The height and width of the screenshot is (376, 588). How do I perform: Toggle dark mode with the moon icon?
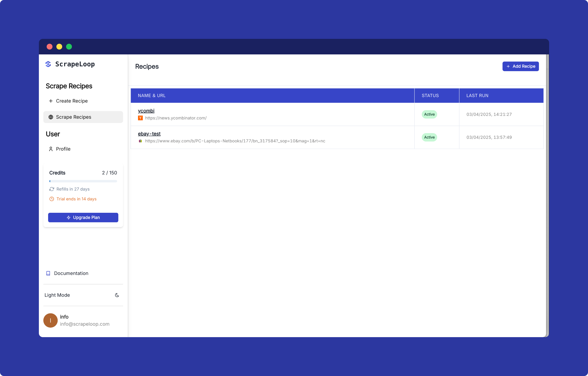pyautogui.click(x=117, y=295)
